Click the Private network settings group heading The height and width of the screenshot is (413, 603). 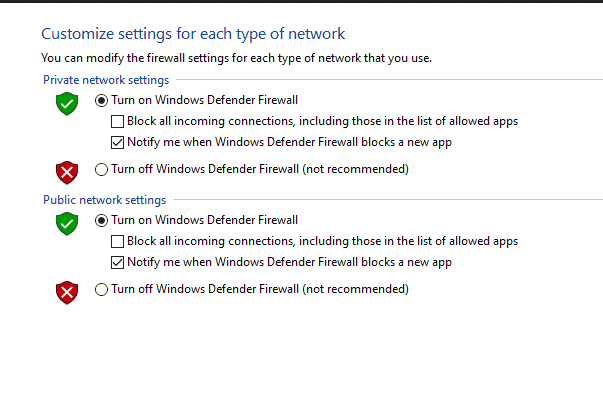pyautogui.click(x=106, y=79)
